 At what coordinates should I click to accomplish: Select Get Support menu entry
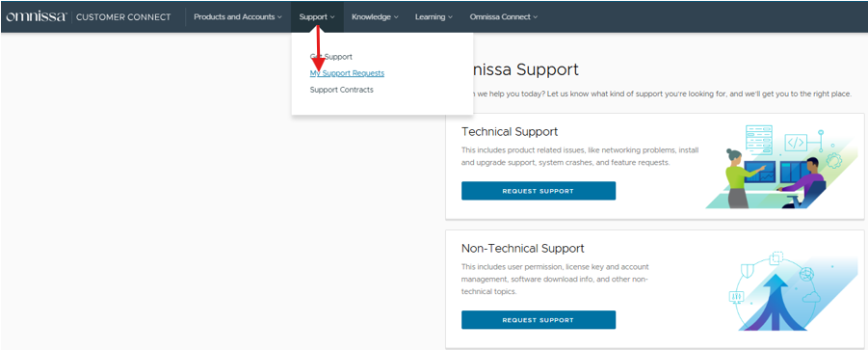331,57
